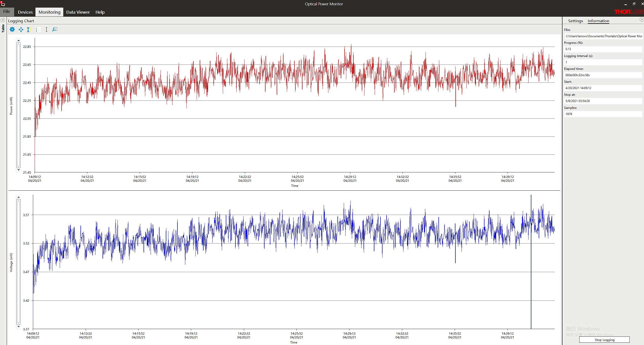Click the power chart Y-axis down arrow
This screenshot has width=644, height=345.
click(18, 170)
